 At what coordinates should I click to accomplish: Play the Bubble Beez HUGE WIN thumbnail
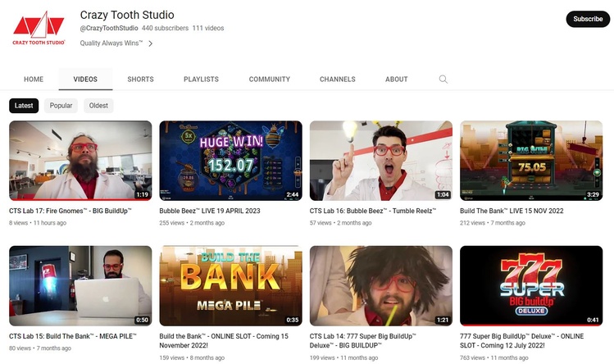pyautogui.click(x=230, y=161)
